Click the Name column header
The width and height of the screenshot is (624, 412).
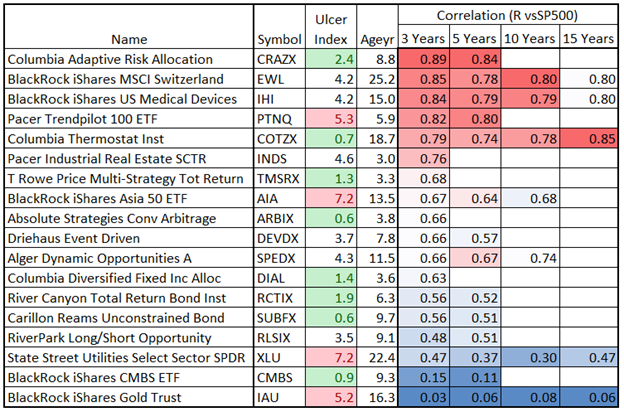(x=129, y=39)
